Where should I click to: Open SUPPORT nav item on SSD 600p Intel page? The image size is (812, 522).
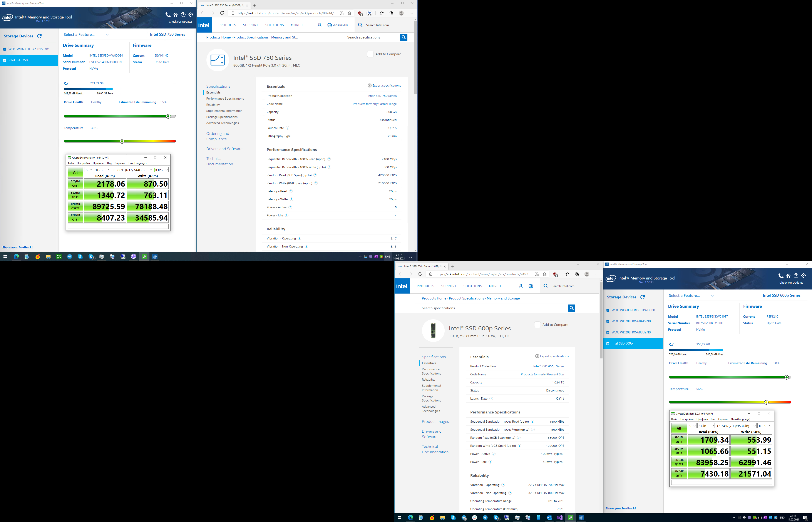[x=449, y=286]
